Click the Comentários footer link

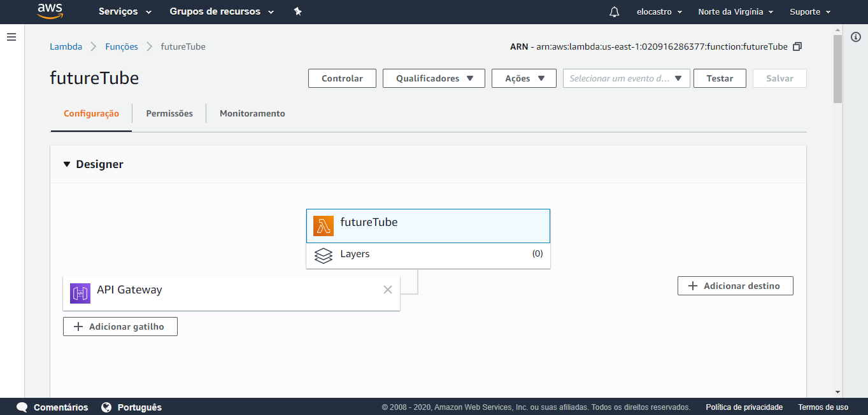[60, 407]
